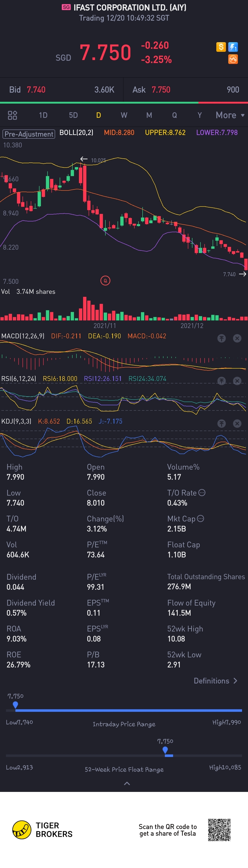
Task: Pin the KDJ indicator to top
Action: (x=221, y=423)
